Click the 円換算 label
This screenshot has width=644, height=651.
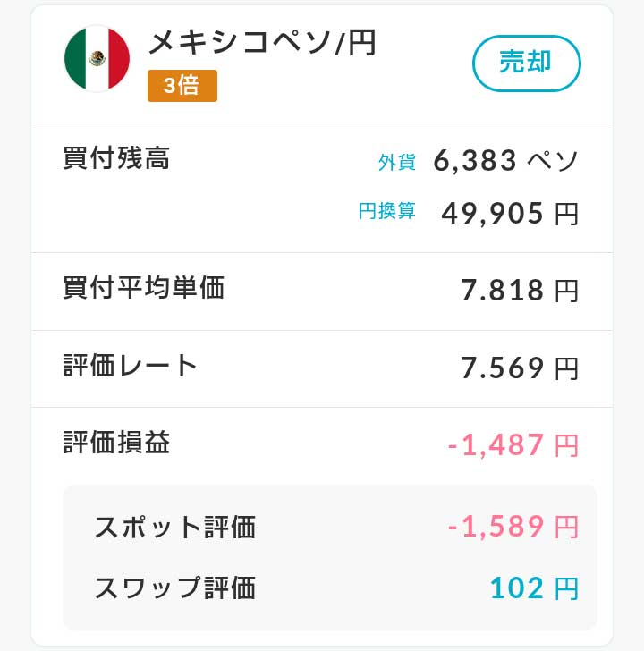click(386, 211)
